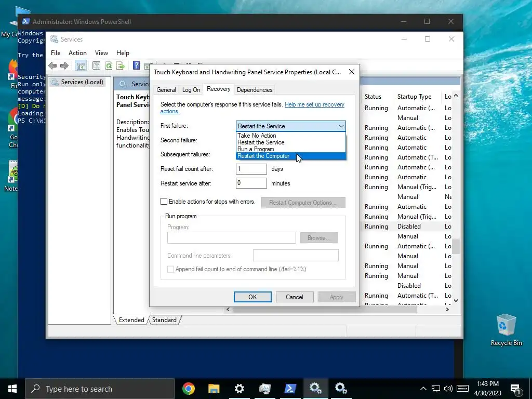Click the horizontal scroll left arrow
Image resolution: width=532 pixels, height=399 pixels.
[228, 309]
